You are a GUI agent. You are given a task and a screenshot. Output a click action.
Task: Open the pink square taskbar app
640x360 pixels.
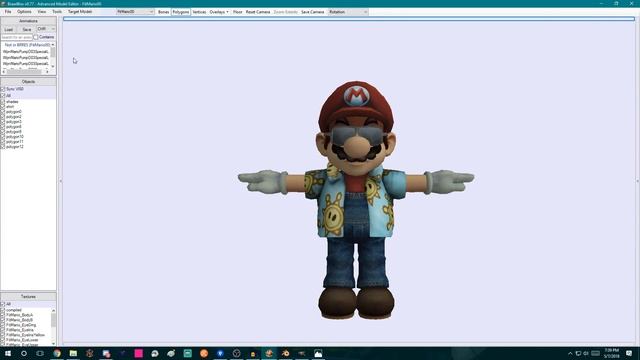click(138, 353)
